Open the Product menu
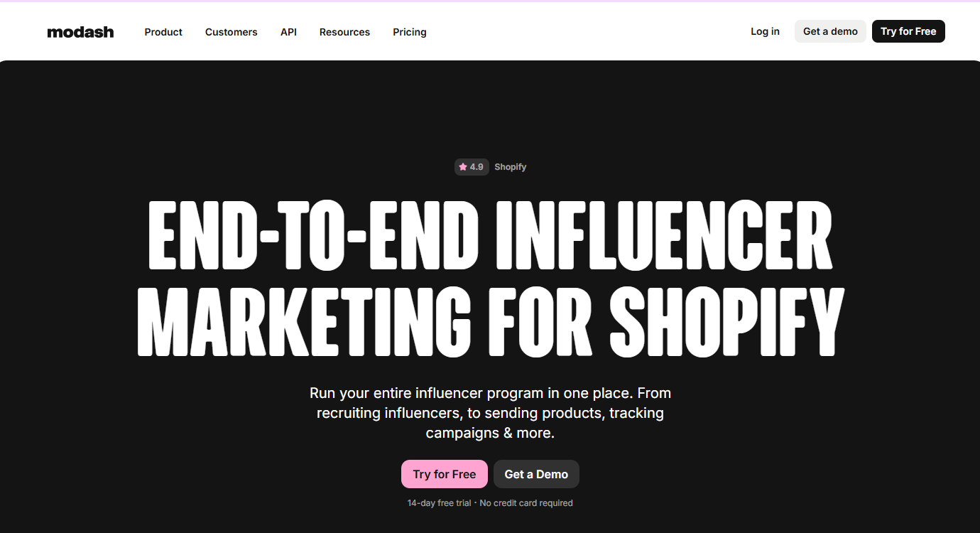The height and width of the screenshot is (533, 980). (x=163, y=32)
